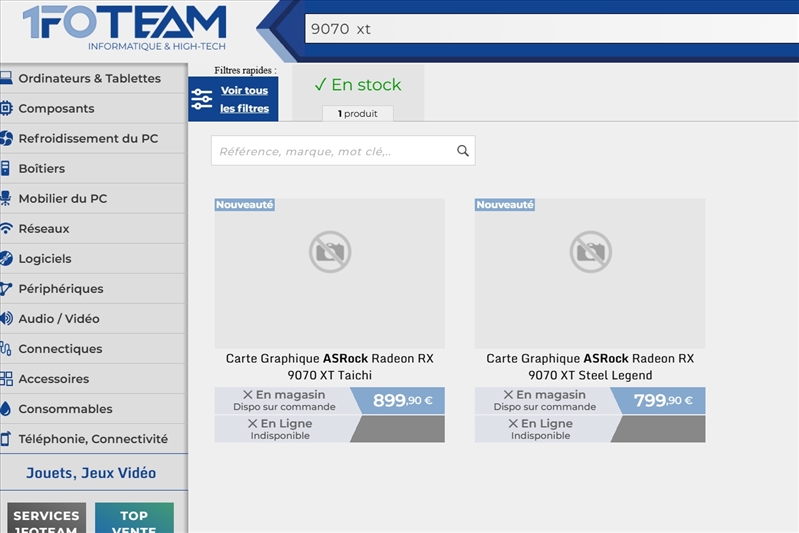799x533 pixels.
Task: Click the 799,90 € price button
Action: [662, 400]
